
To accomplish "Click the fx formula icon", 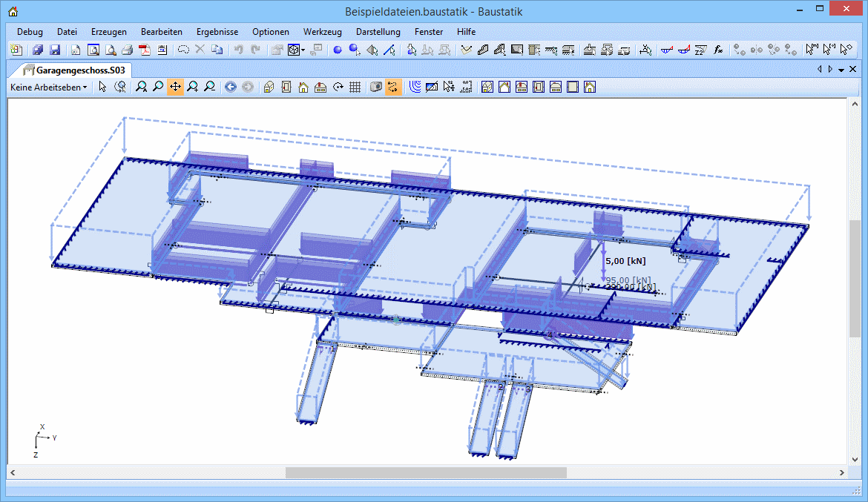I will (x=717, y=50).
